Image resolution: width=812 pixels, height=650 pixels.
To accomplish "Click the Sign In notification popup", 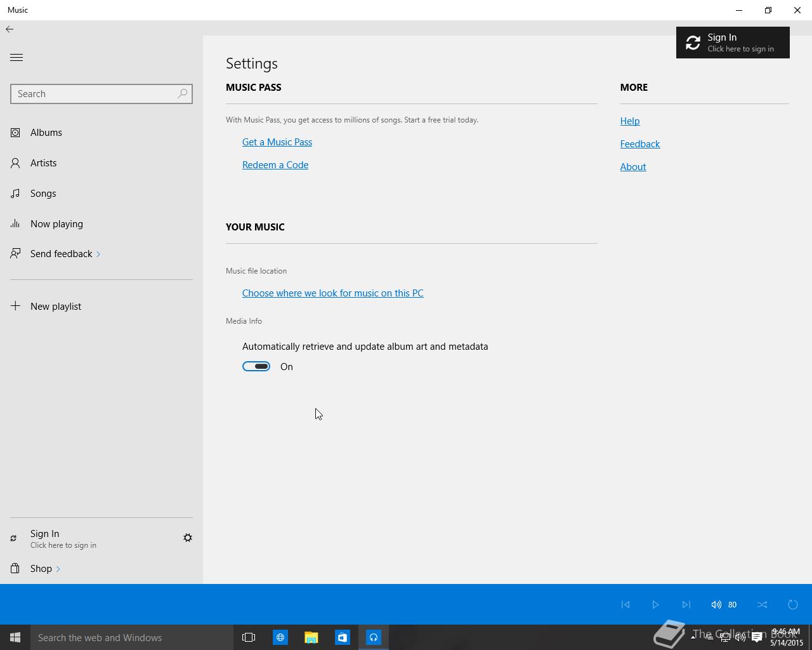I will 733,43.
